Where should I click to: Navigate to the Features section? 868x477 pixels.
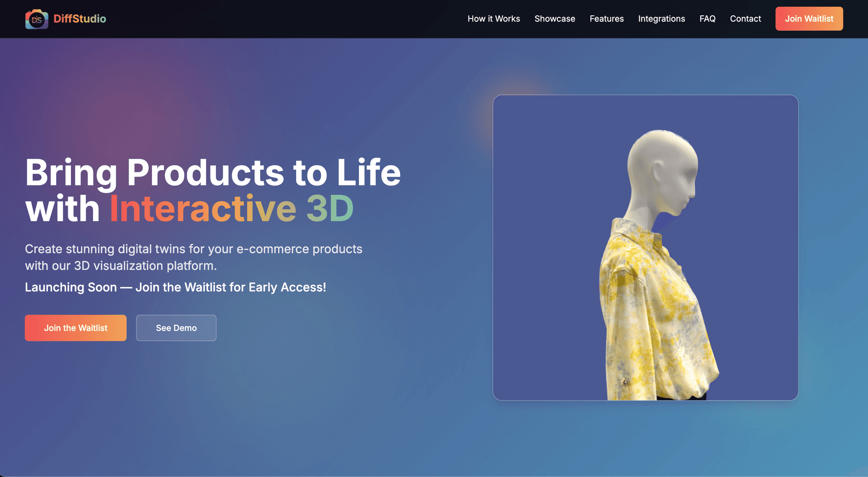606,19
